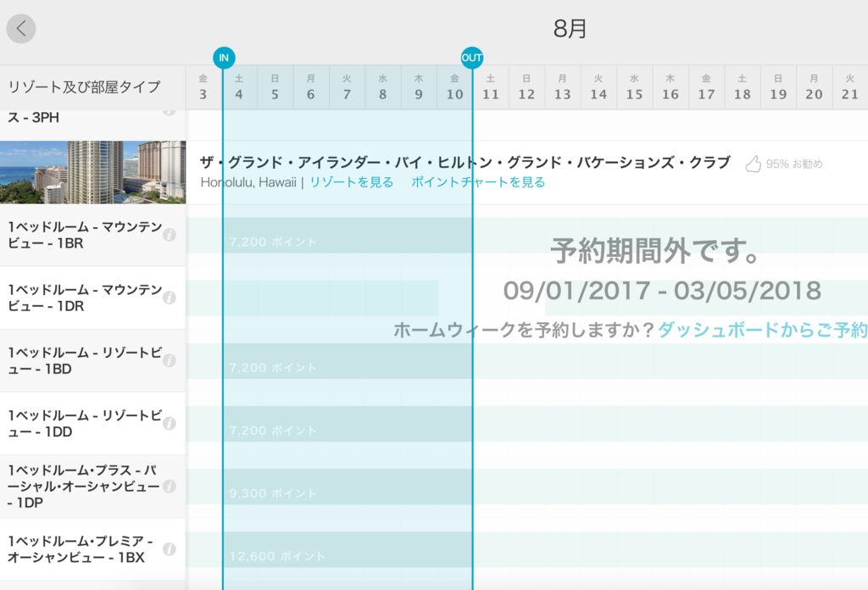The height and width of the screenshot is (590, 868).
Task: Select 1ベッドルーム リゾートビュー 1DD row label
Action: (85, 423)
